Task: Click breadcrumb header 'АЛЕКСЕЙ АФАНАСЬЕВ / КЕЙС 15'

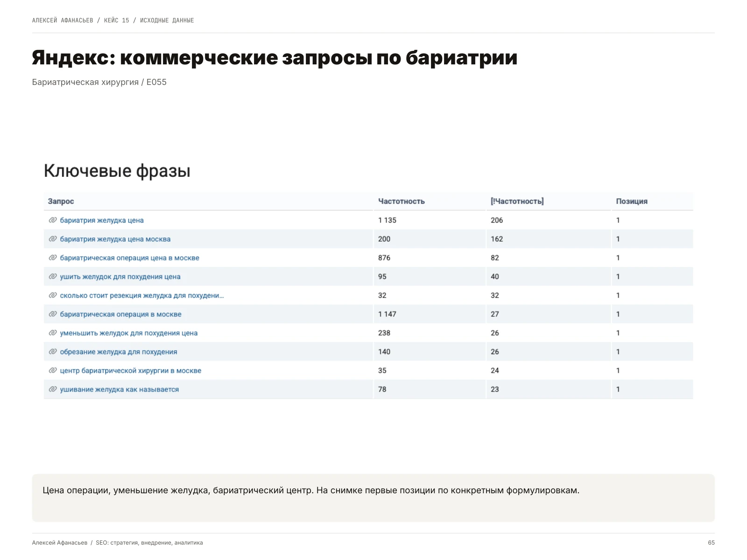Action: point(81,21)
